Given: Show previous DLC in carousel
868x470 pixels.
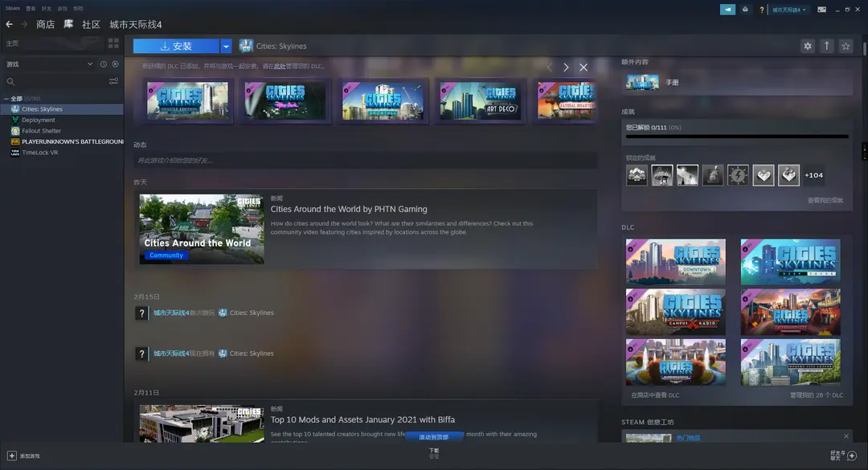Looking at the screenshot, I should point(549,67).
